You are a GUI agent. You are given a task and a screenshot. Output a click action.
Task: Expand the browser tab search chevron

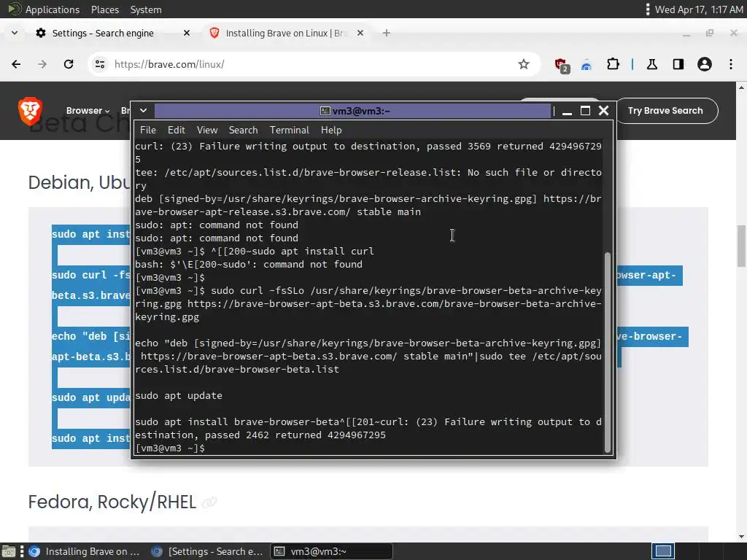click(x=15, y=33)
